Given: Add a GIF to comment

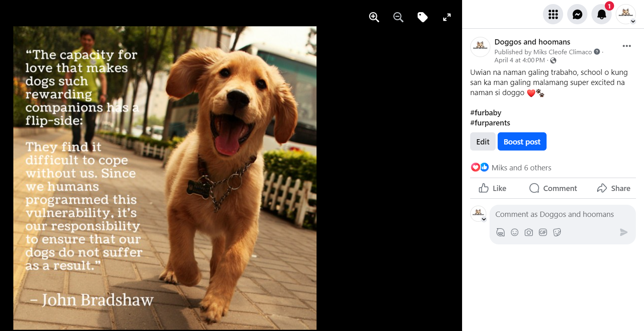Looking at the screenshot, I should click(543, 232).
